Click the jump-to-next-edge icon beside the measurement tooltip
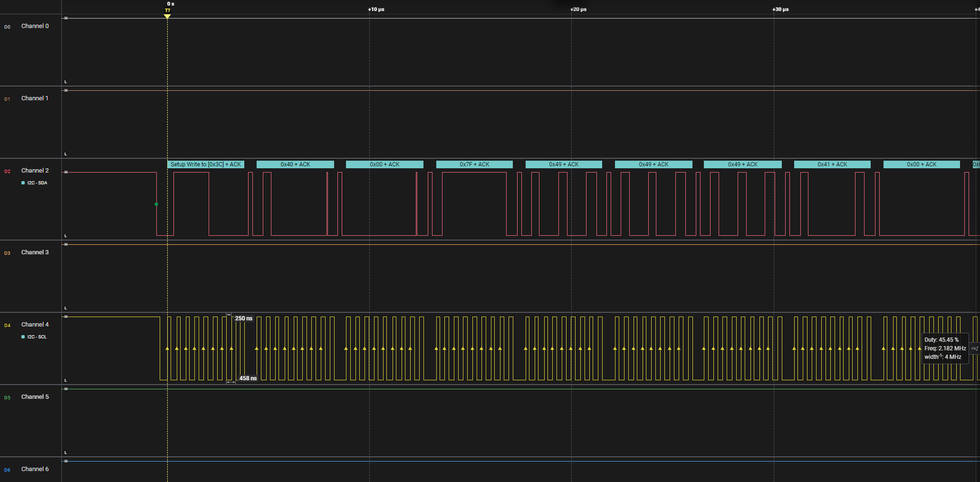 pos(975,348)
